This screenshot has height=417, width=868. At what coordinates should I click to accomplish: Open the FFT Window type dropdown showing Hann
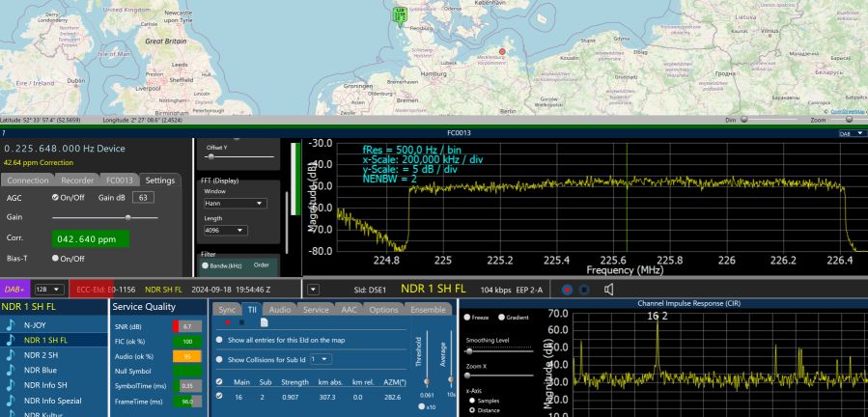[x=235, y=204]
